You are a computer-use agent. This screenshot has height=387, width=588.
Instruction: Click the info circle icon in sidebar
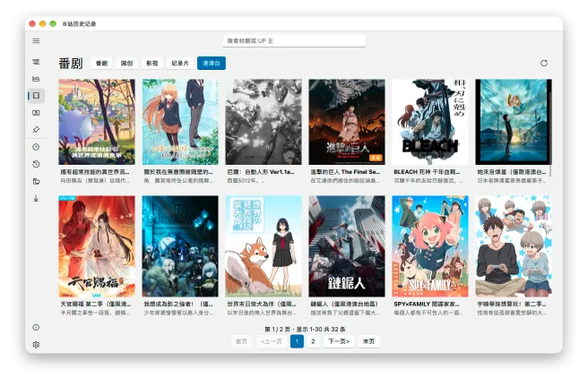[x=36, y=328]
